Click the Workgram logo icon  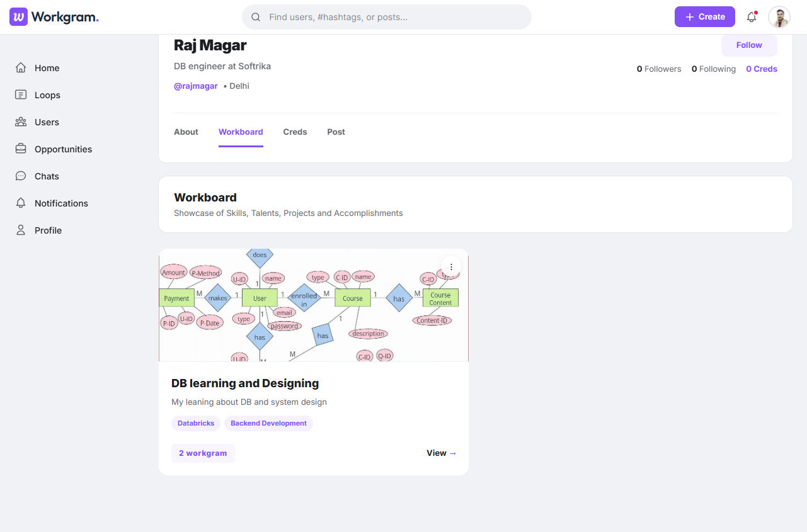coord(19,17)
